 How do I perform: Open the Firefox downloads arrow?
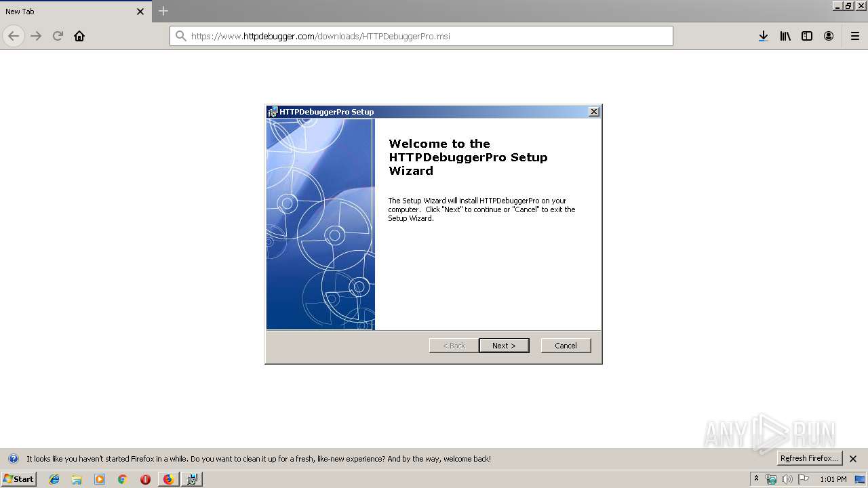coord(763,36)
